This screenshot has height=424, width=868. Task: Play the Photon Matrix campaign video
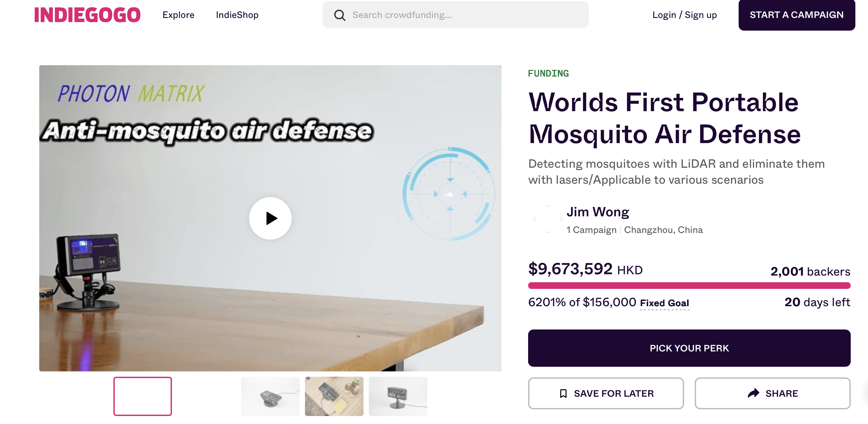point(270,218)
